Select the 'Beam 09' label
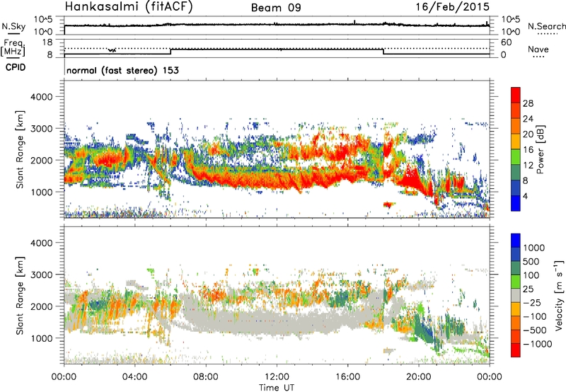Image resolution: width=566 pixels, height=392 pixels. click(276, 8)
